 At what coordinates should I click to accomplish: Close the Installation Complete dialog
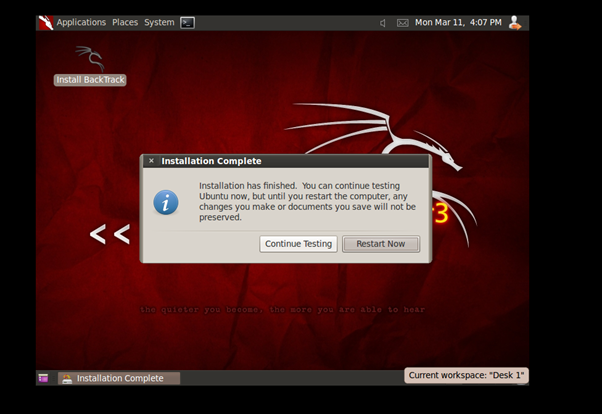(x=151, y=161)
